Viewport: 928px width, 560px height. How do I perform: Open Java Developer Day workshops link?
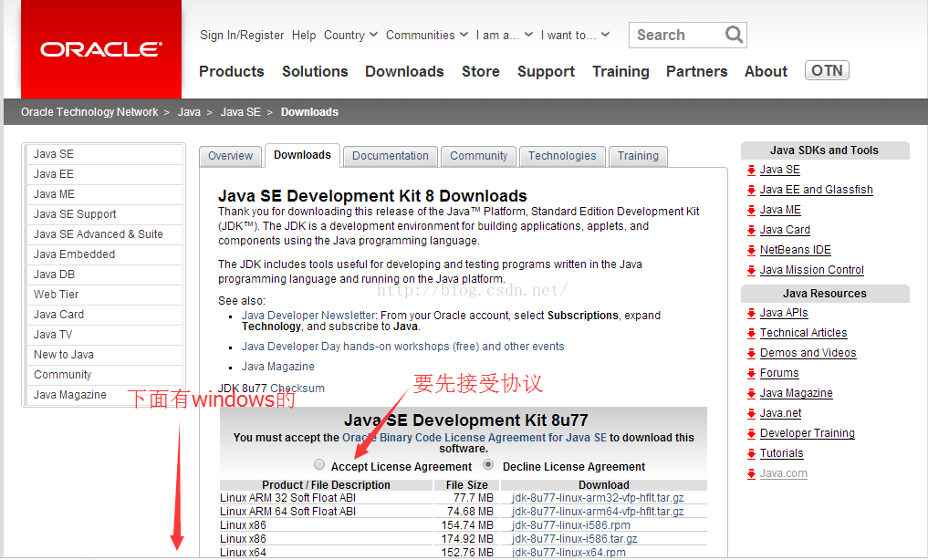tap(402, 347)
